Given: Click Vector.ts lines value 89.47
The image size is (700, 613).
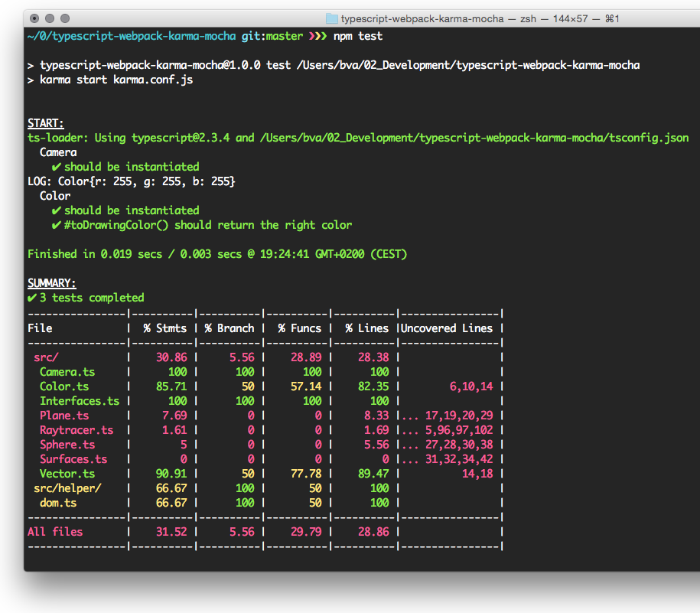Looking at the screenshot, I should click(373, 474).
